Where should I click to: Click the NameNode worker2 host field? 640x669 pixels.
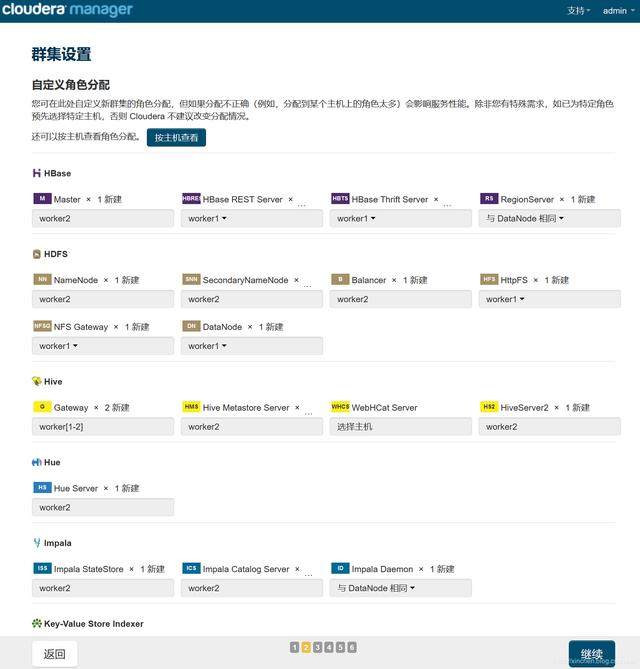click(103, 299)
